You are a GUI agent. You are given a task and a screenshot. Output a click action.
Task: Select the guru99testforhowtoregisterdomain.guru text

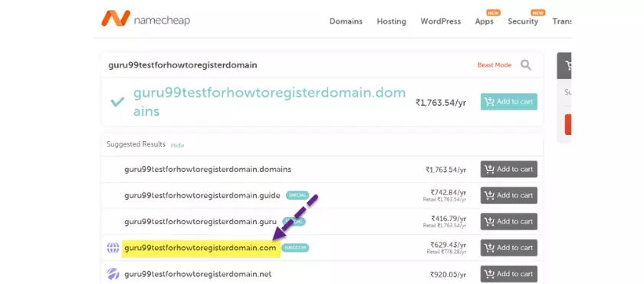(x=200, y=222)
